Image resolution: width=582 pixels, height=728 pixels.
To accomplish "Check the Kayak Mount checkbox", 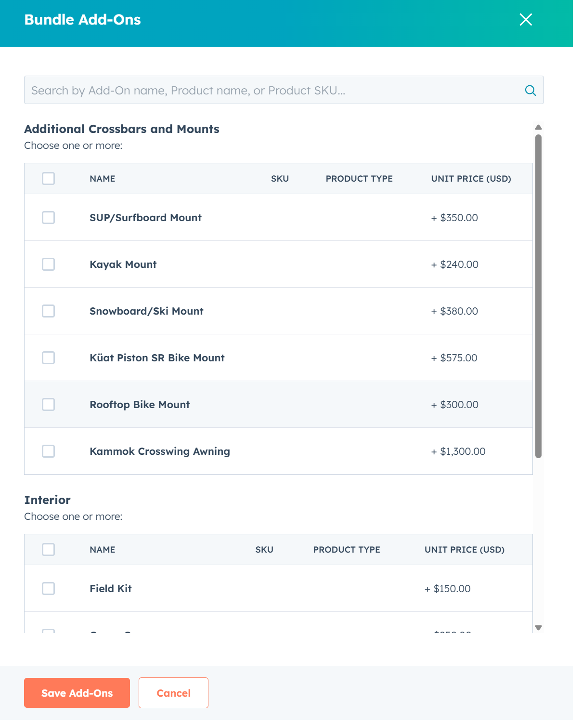I will [48, 264].
